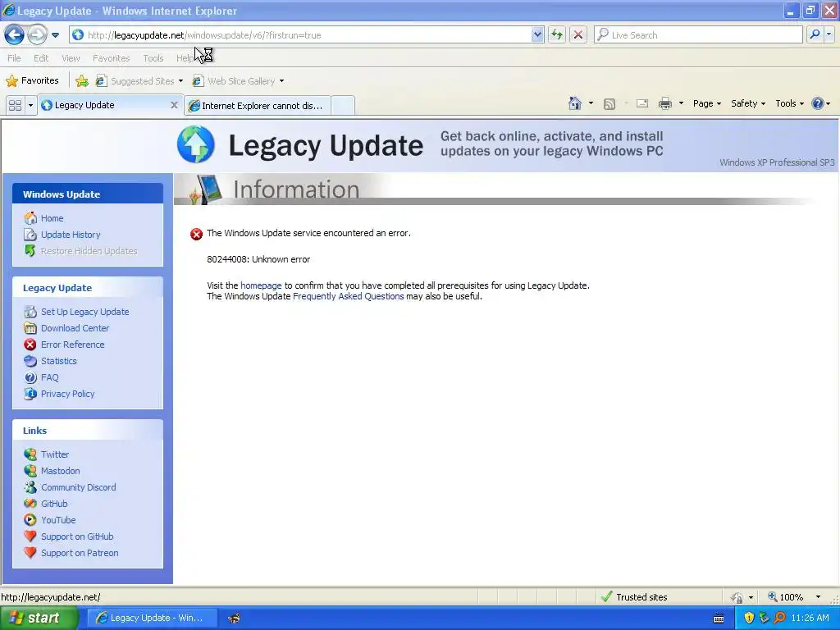Click the security shield tray icon
840x630 pixels.
[x=749, y=618]
